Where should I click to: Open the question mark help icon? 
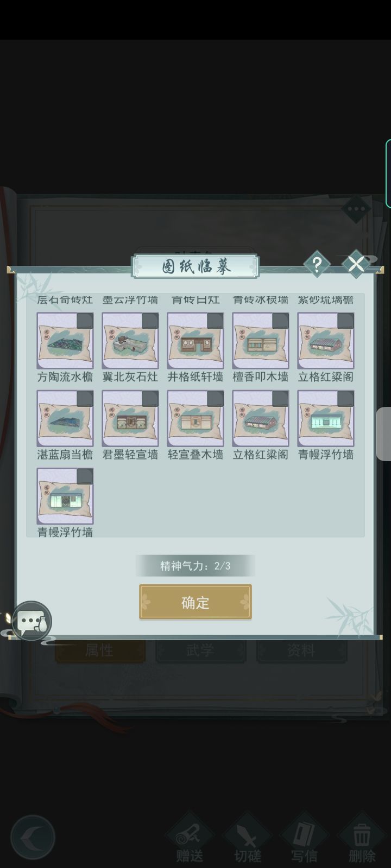[317, 265]
